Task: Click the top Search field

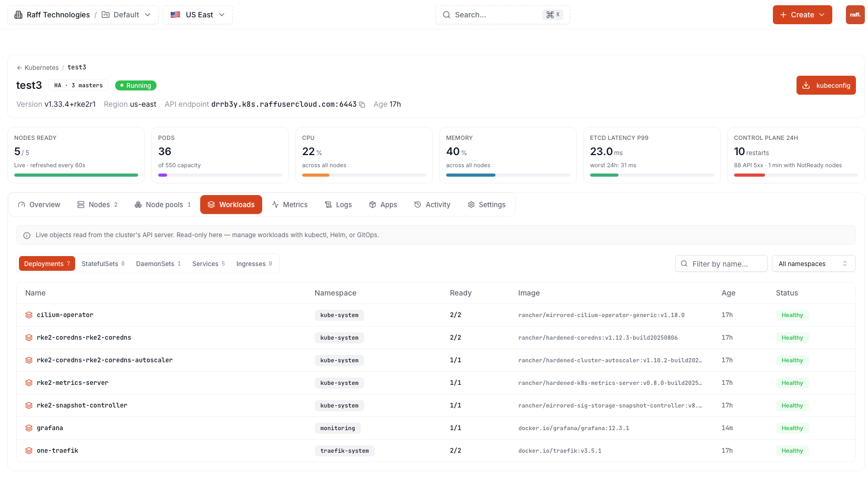Action: point(503,15)
